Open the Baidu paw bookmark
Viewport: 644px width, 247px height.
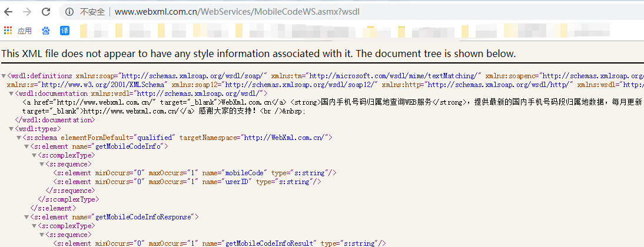(x=46, y=31)
